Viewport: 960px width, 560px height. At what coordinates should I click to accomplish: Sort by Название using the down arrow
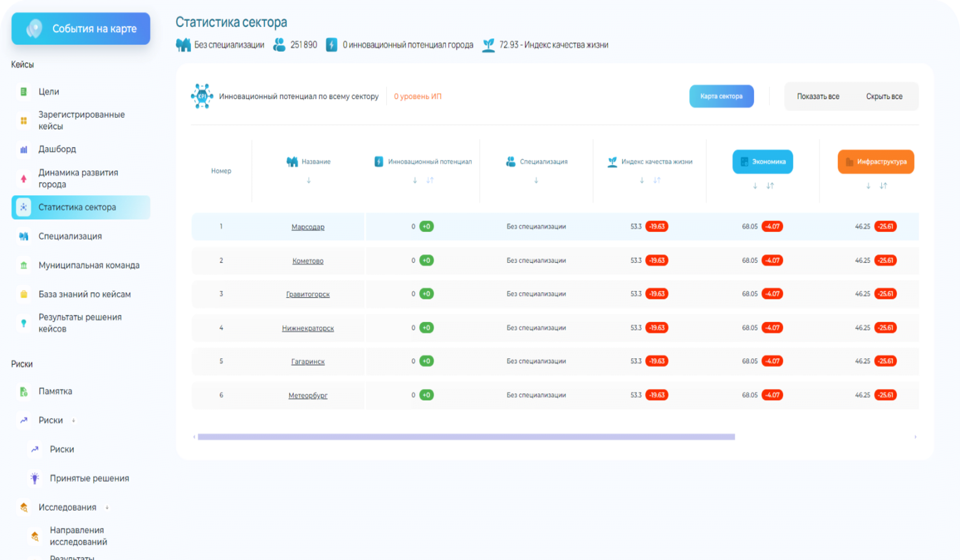pos(309,181)
